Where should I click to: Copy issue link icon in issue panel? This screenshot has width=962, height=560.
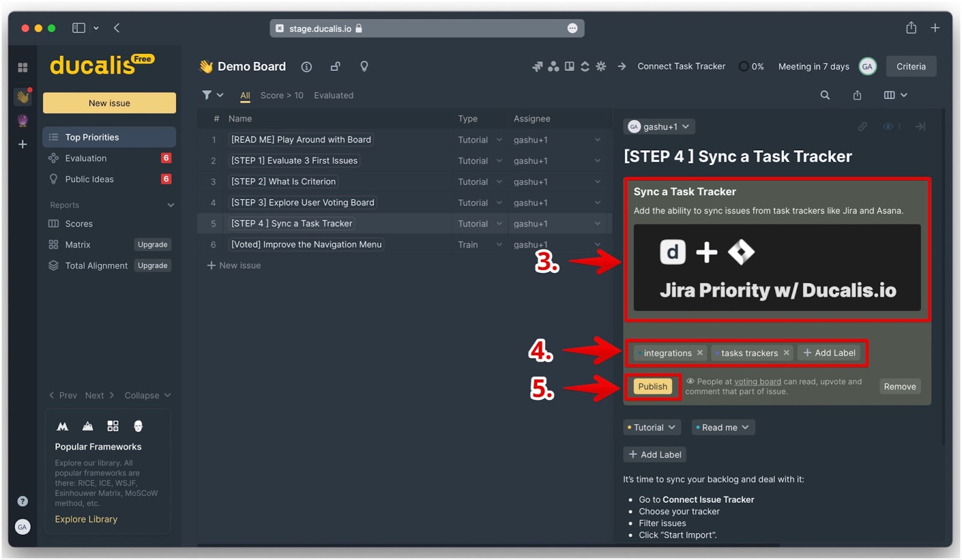tap(862, 127)
